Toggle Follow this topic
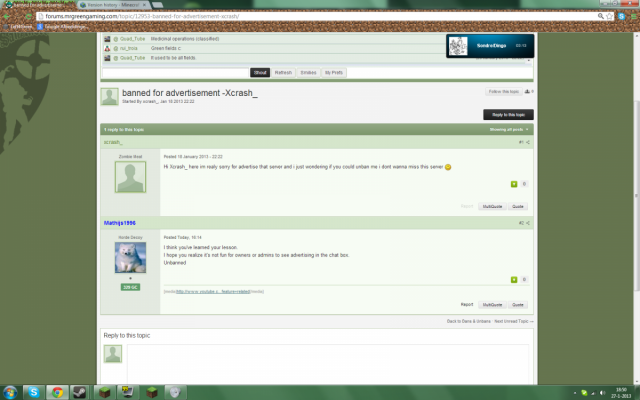This screenshot has height=400, width=640. click(x=503, y=91)
